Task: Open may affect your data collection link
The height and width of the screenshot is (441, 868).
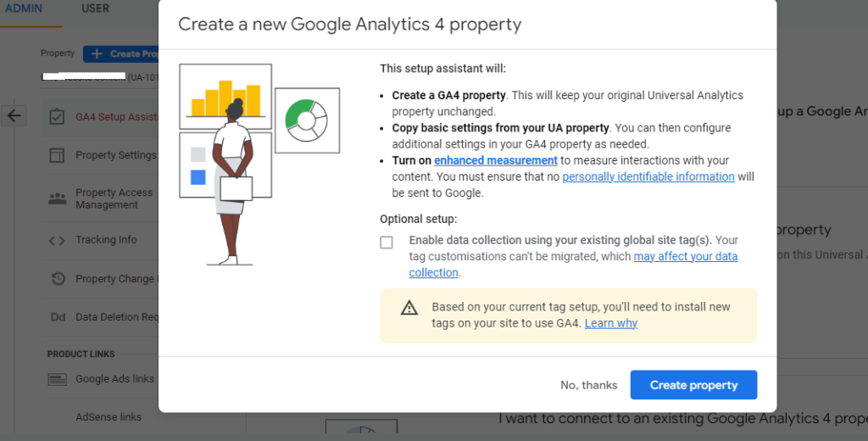Action: pyautogui.click(x=574, y=265)
